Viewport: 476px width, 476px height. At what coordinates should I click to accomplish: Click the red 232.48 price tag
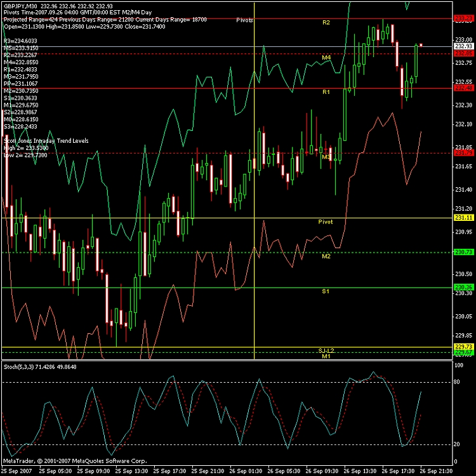tap(463, 88)
